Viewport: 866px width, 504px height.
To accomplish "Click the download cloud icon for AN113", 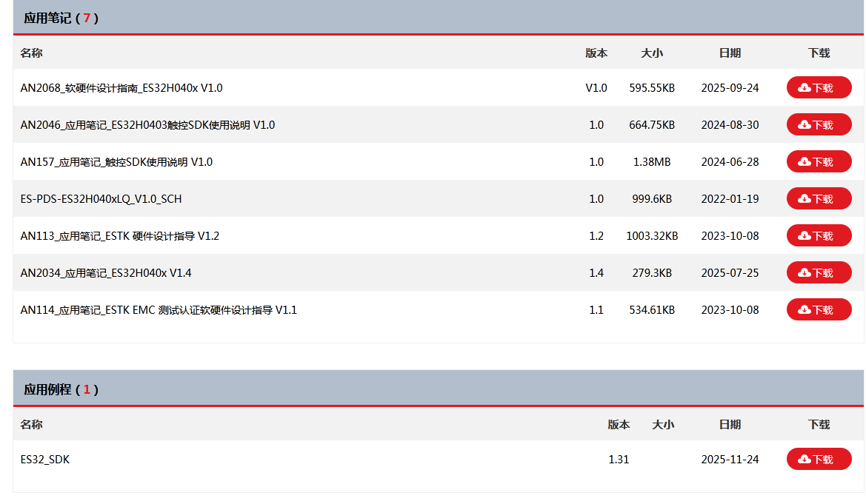I will [803, 235].
